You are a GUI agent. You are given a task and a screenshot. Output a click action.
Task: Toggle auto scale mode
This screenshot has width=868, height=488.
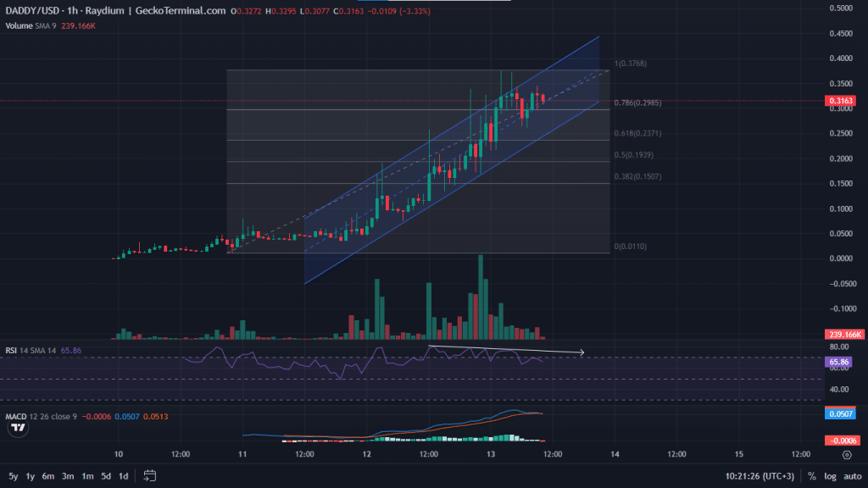850,475
